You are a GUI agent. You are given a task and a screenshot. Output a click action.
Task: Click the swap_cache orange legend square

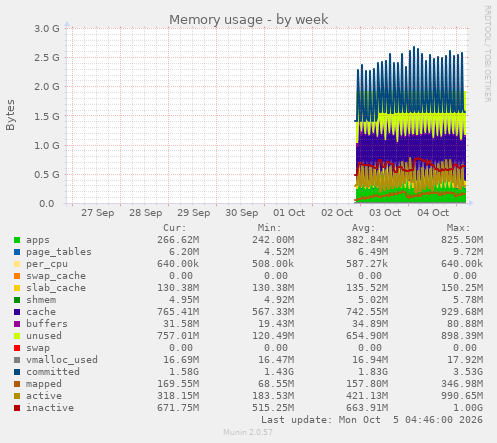click(x=17, y=276)
